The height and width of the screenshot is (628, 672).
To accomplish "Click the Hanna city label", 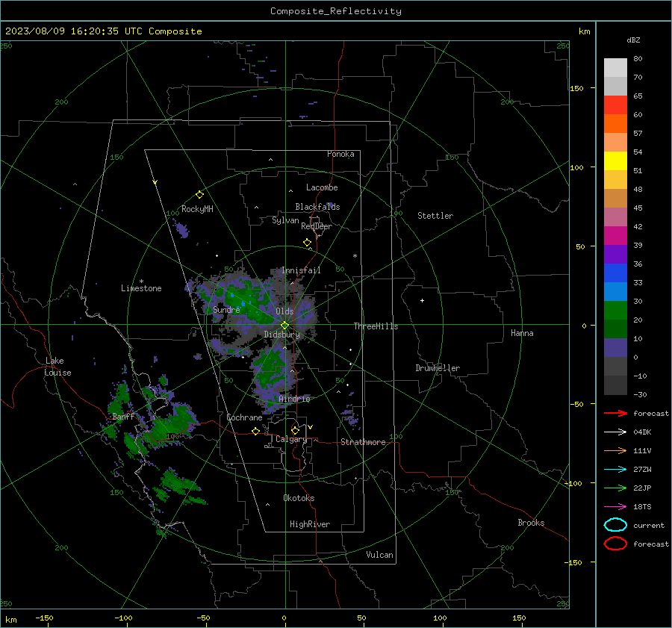I will click(522, 333).
